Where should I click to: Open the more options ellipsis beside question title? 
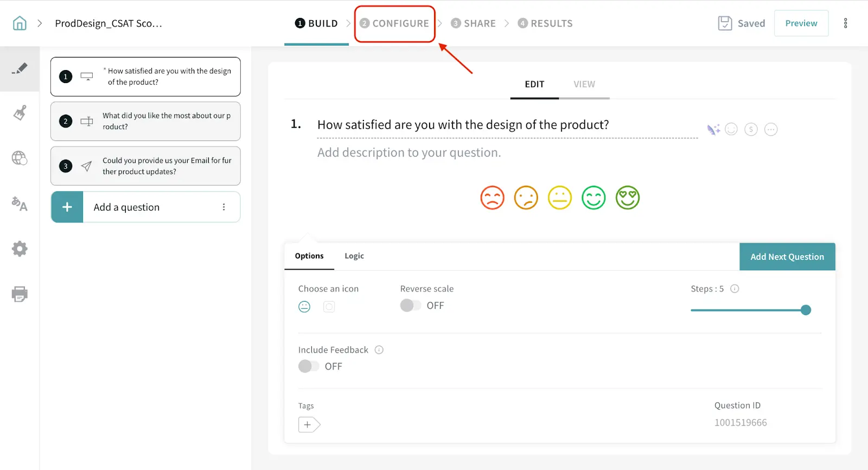[x=770, y=130]
